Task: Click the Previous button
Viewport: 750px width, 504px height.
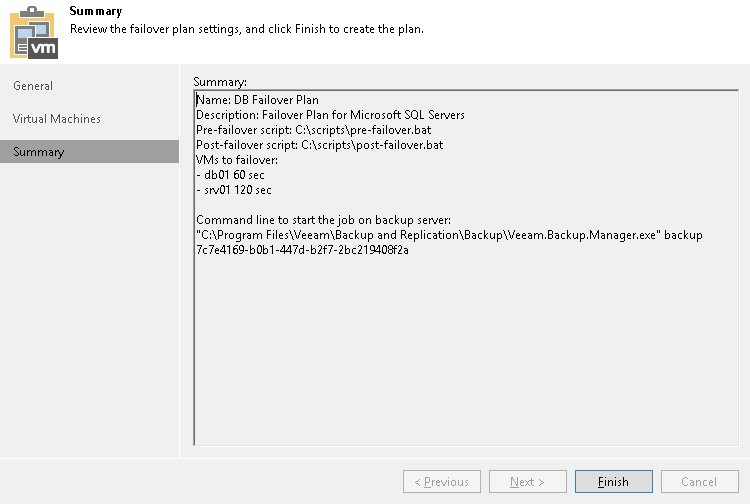Action: (x=441, y=482)
